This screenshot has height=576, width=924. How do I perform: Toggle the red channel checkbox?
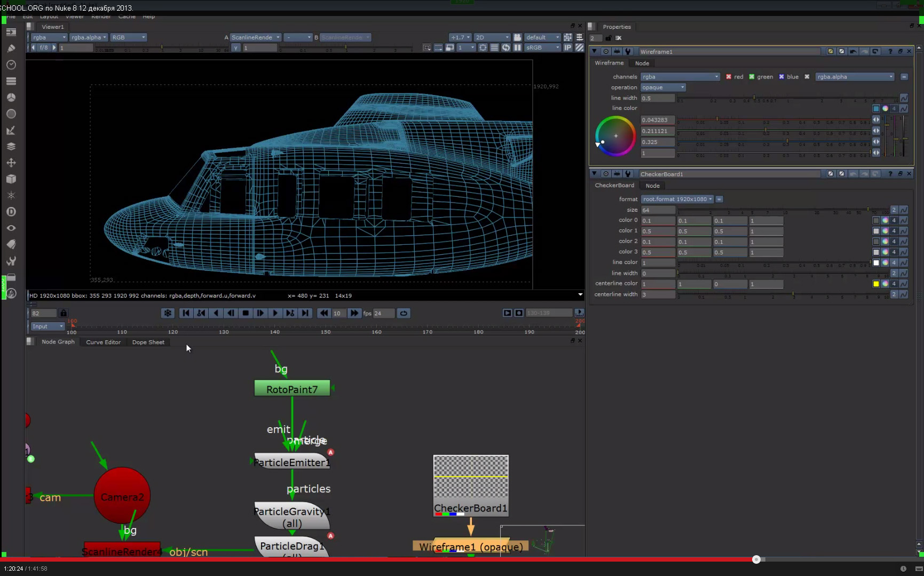click(x=729, y=77)
